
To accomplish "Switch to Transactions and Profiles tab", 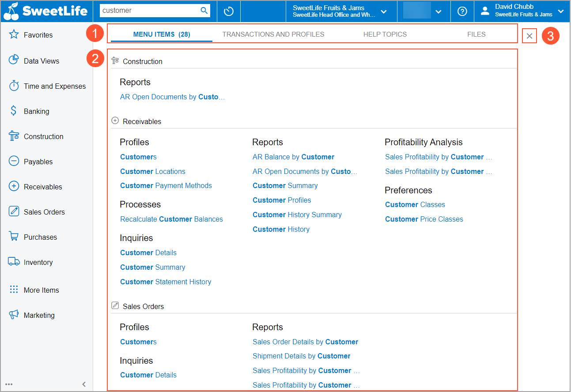I will click(x=273, y=34).
